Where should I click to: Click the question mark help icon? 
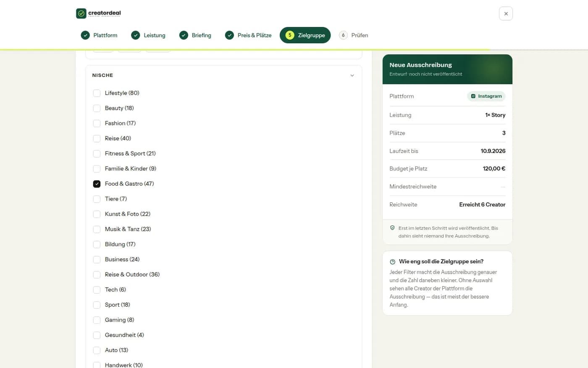point(393,262)
